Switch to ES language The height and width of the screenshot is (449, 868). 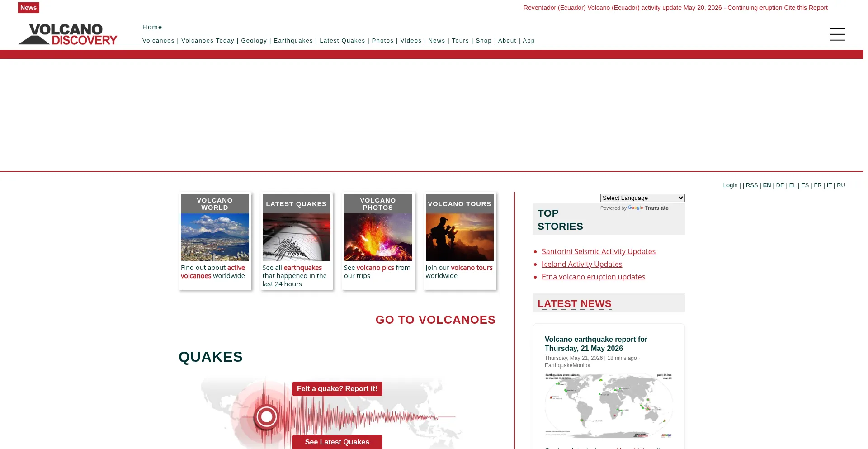pyautogui.click(x=805, y=185)
